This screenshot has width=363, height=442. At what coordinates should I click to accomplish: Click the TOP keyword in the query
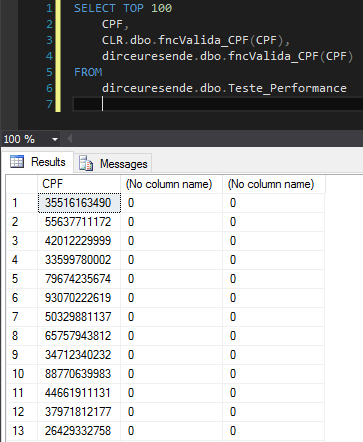133,8
